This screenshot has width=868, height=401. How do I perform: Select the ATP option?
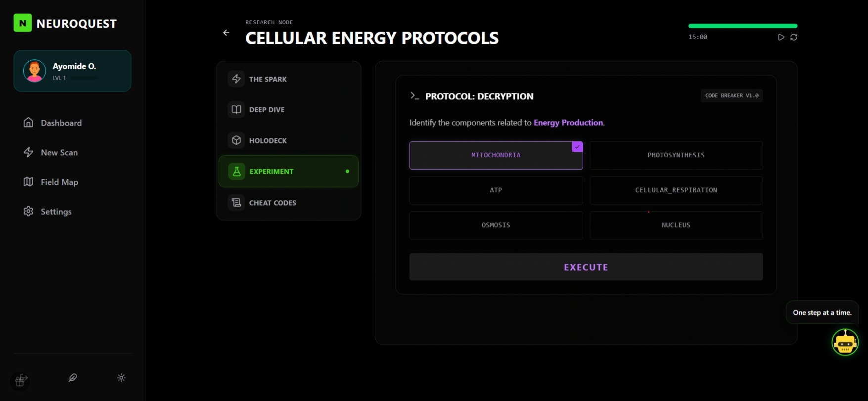tap(496, 190)
